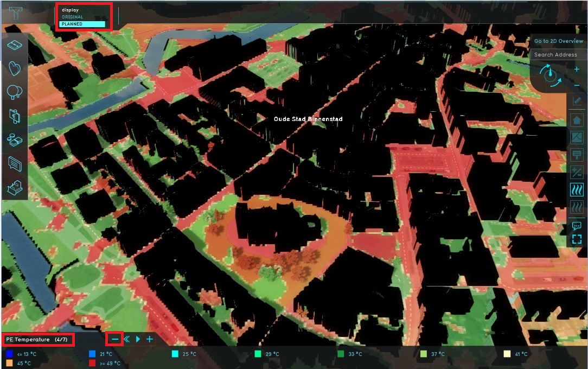The height and width of the screenshot is (369, 588).
Task: Switch display to PLANNED
Action: pos(82,24)
